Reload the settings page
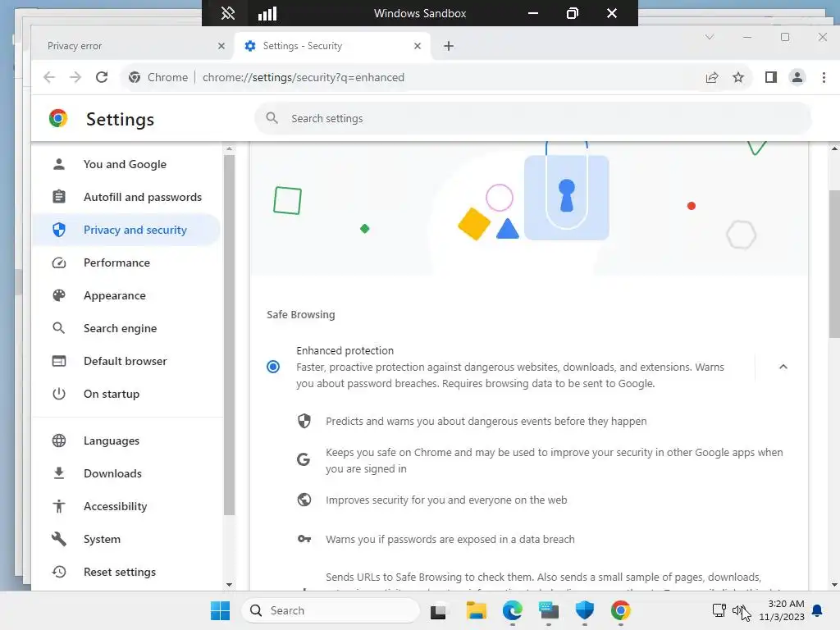 click(102, 77)
